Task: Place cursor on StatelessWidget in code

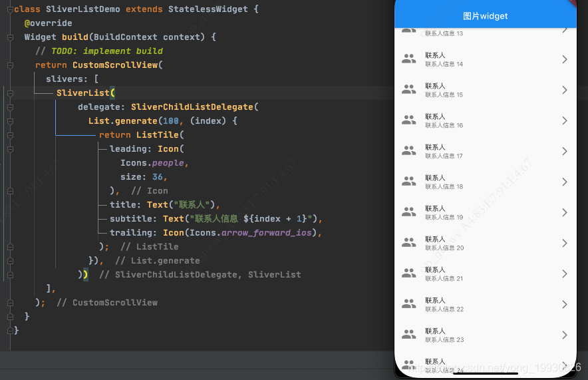Action: point(208,9)
